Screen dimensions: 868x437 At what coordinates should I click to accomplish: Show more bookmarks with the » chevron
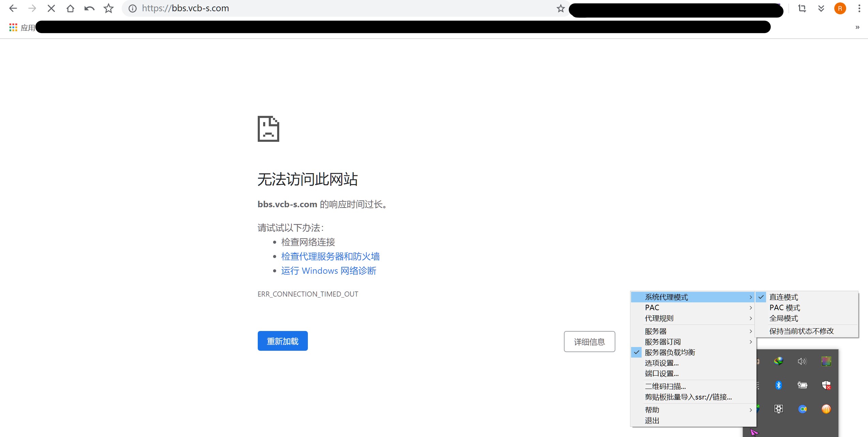point(857,27)
